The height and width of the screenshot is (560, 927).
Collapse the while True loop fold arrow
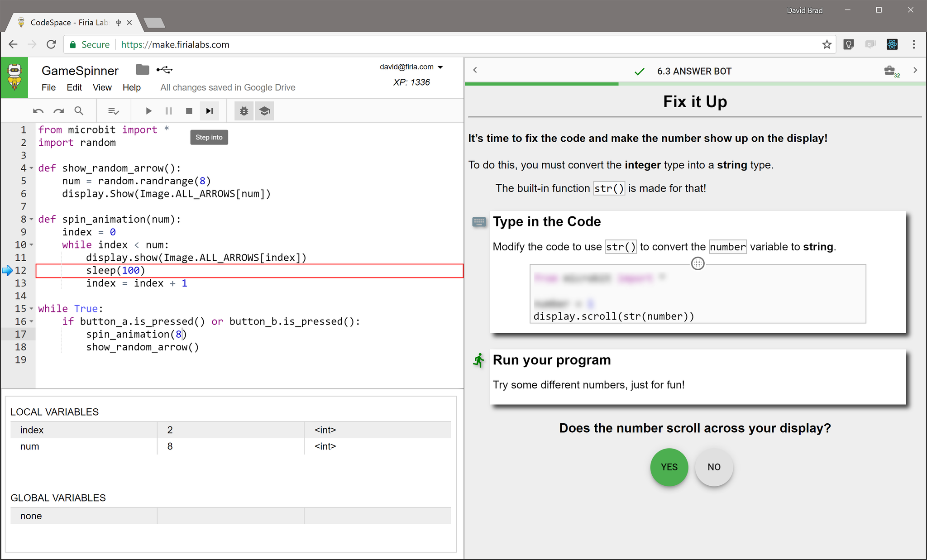(32, 309)
